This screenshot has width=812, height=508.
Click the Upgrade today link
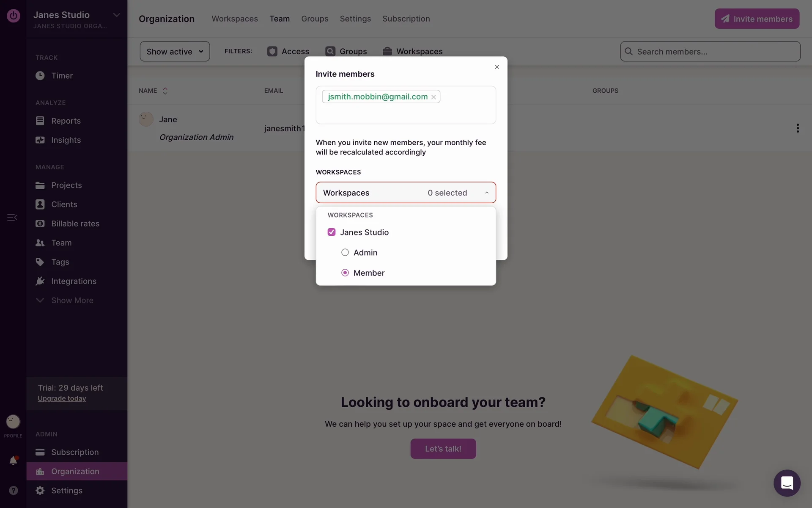[62, 399]
